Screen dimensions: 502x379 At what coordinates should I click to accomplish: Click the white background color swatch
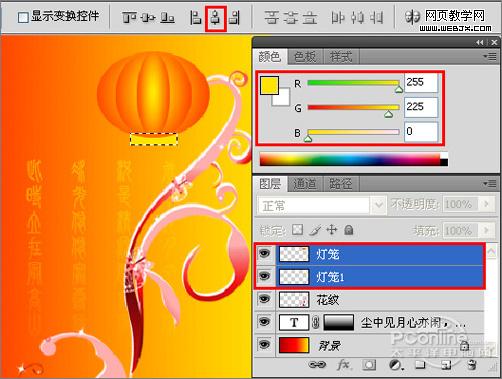[283, 99]
